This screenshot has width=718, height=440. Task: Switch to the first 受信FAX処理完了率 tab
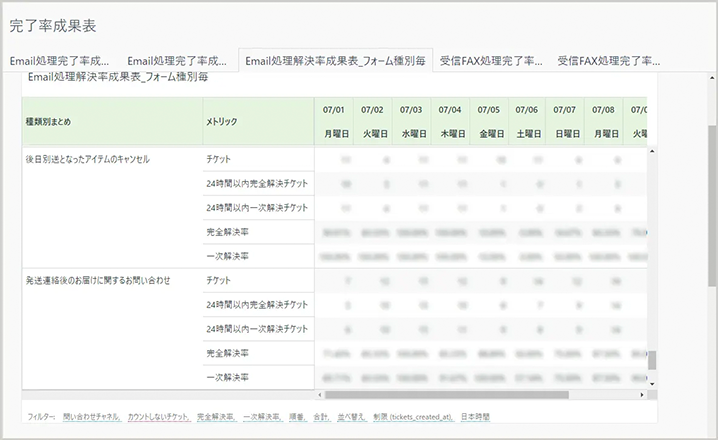pyautogui.click(x=493, y=60)
